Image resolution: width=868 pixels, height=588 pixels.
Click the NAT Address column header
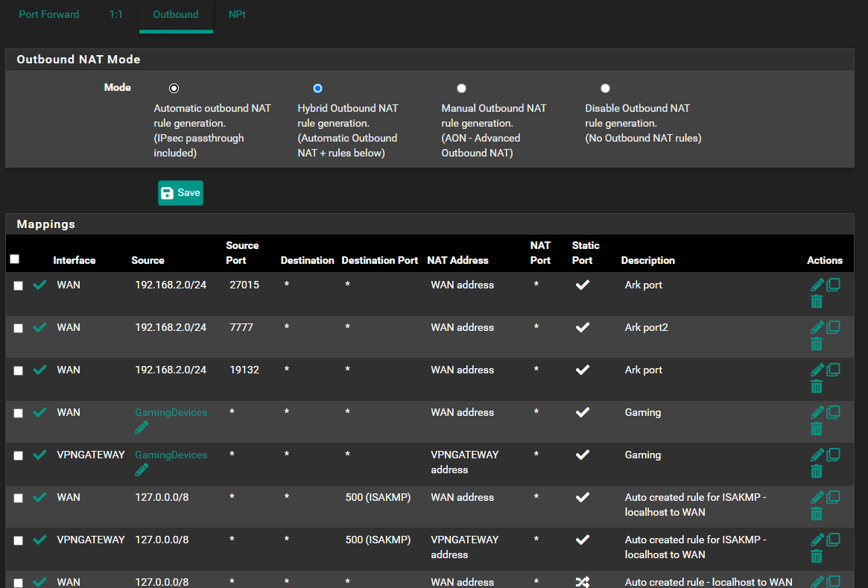(457, 260)
